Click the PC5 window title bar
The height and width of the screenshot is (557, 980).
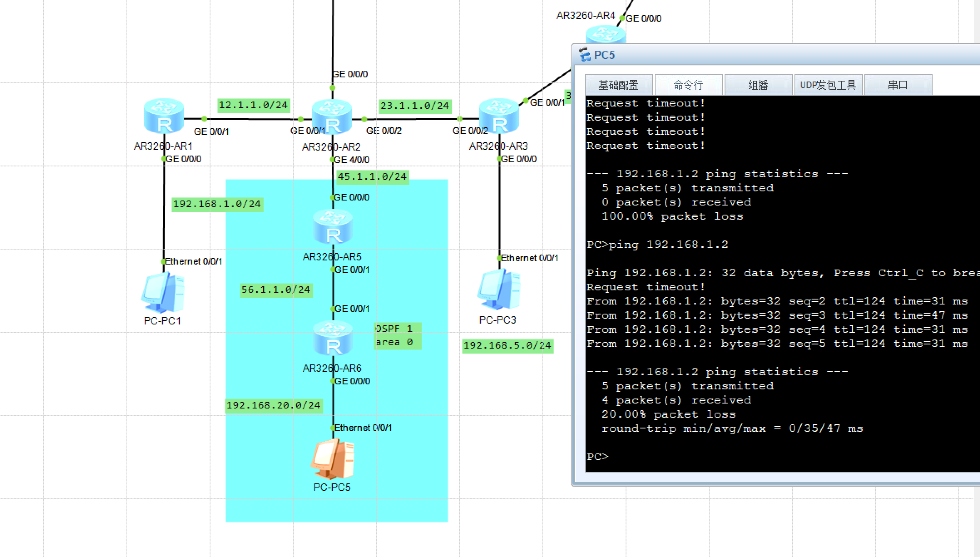749,55
